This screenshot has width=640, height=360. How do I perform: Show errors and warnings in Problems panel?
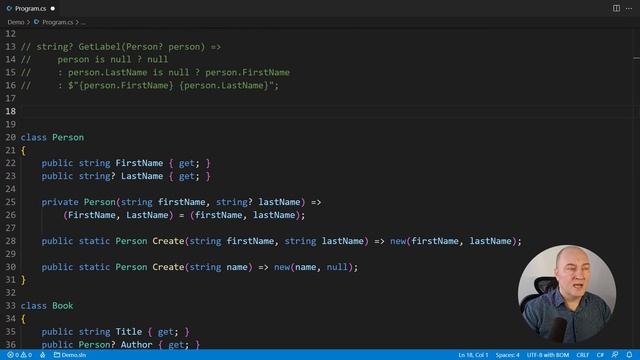click(x=19, y=355)
